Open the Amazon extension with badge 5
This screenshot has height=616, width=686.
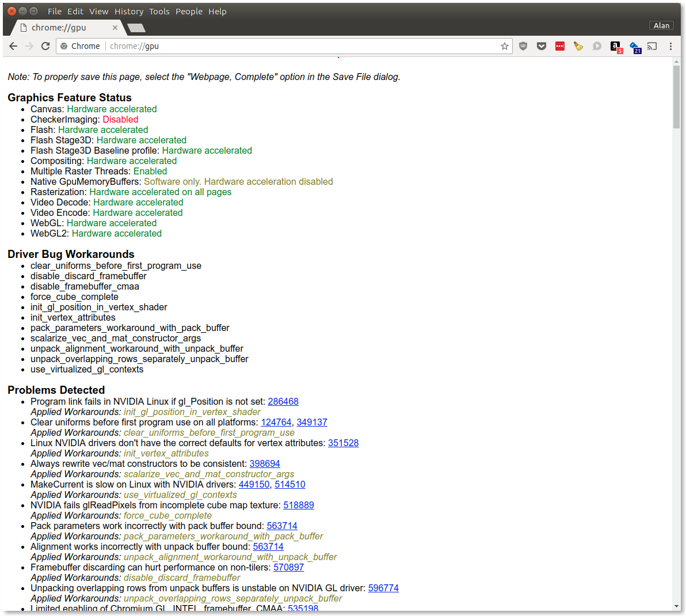click(616, 47)
